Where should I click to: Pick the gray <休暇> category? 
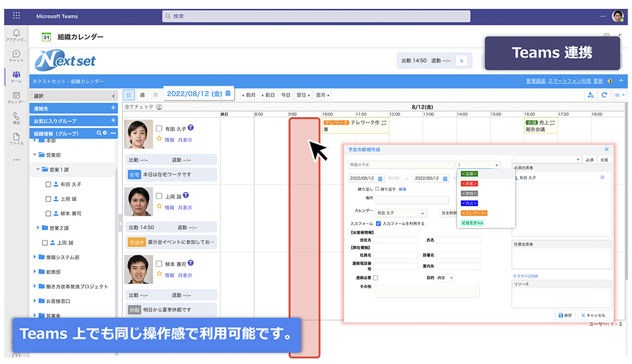(469, 193)
